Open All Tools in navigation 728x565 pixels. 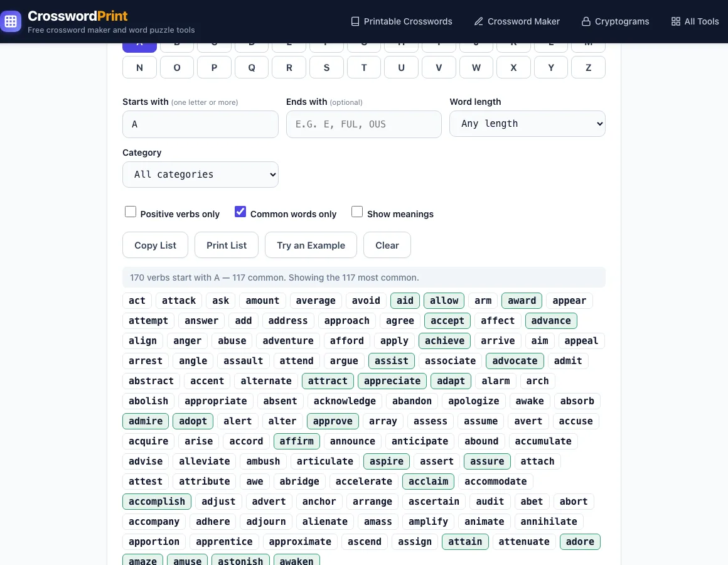695,21
